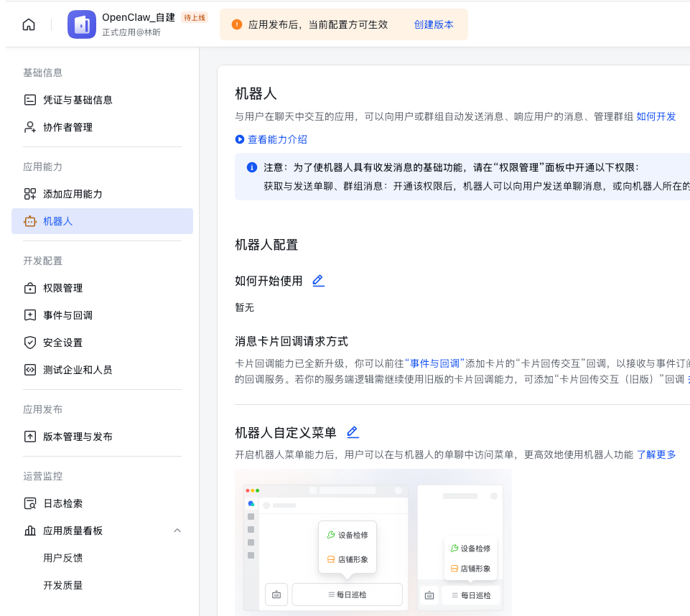Select 添加应用能力 in sidebar
This screenshot has height=616, width=690.
(73, 194)
